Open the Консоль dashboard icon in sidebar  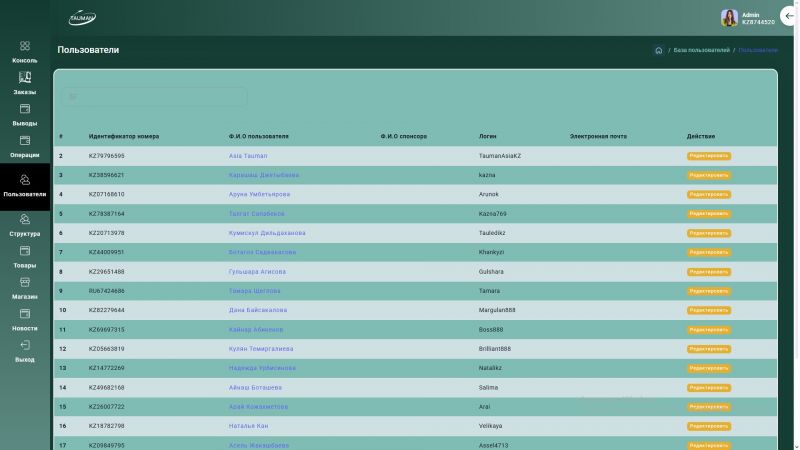click(25, 46)
